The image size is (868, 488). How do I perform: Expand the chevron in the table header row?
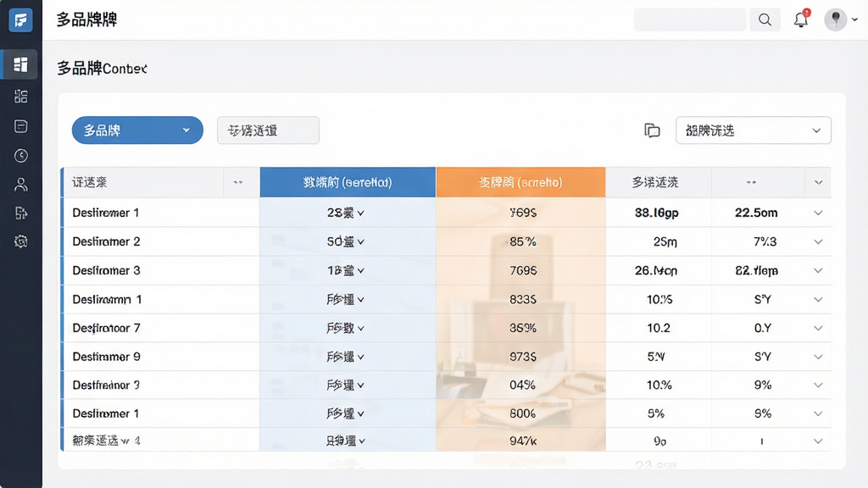click(818, 182)
